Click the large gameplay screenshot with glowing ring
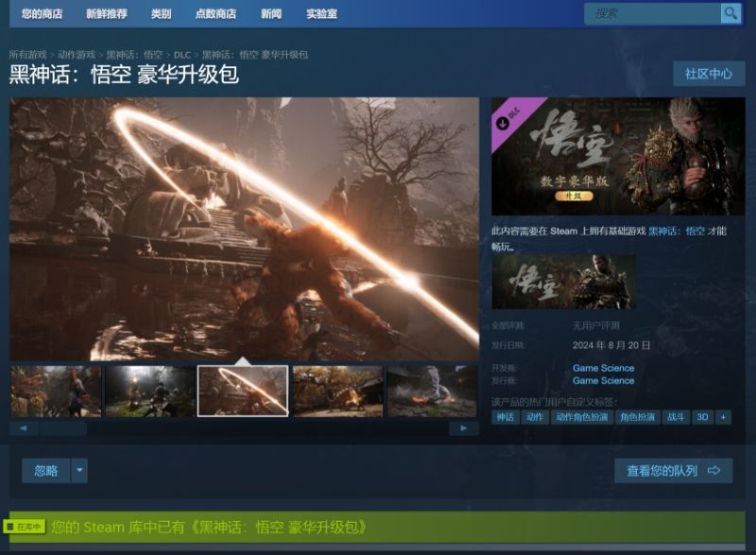The image size is (756, 555). (x=245, y=229)
